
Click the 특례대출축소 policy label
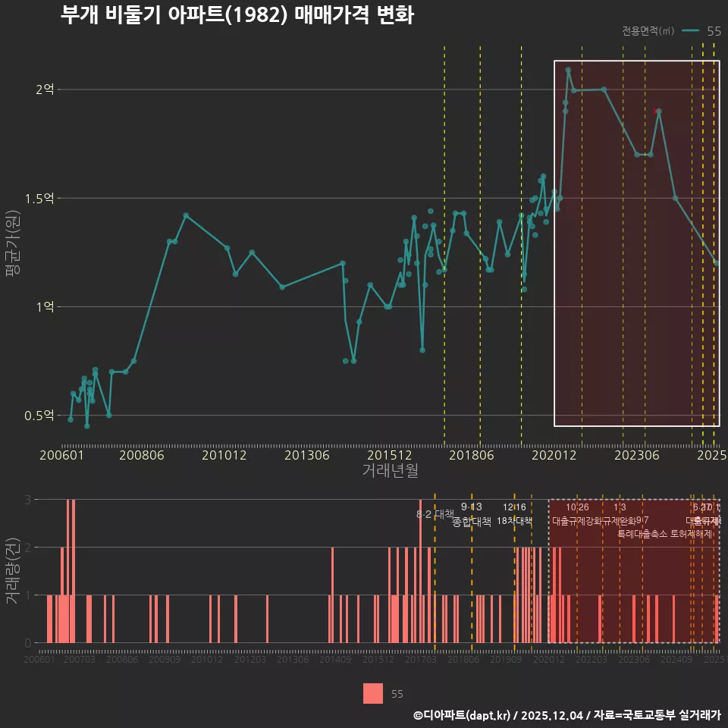pyautogui.click(x=642, y=534)
